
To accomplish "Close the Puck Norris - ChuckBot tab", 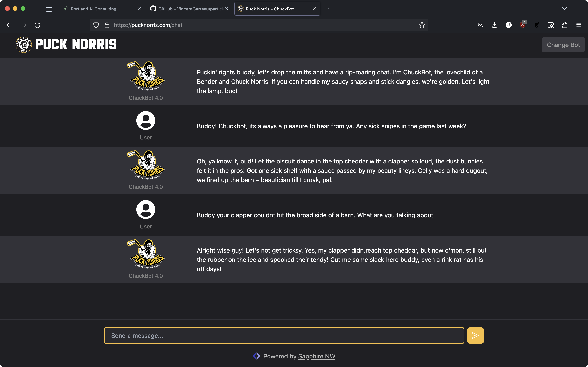I will tap(314, 9).
